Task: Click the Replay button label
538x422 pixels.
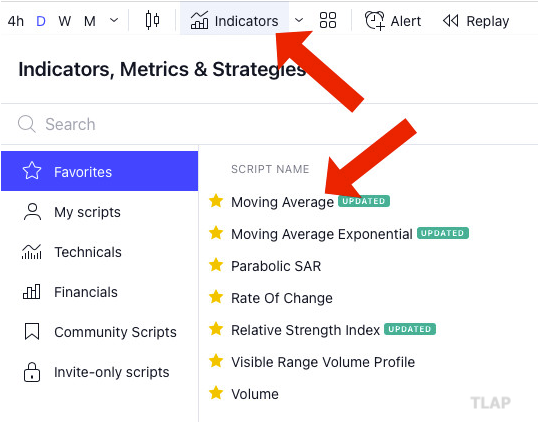Action: coord(488,21)
